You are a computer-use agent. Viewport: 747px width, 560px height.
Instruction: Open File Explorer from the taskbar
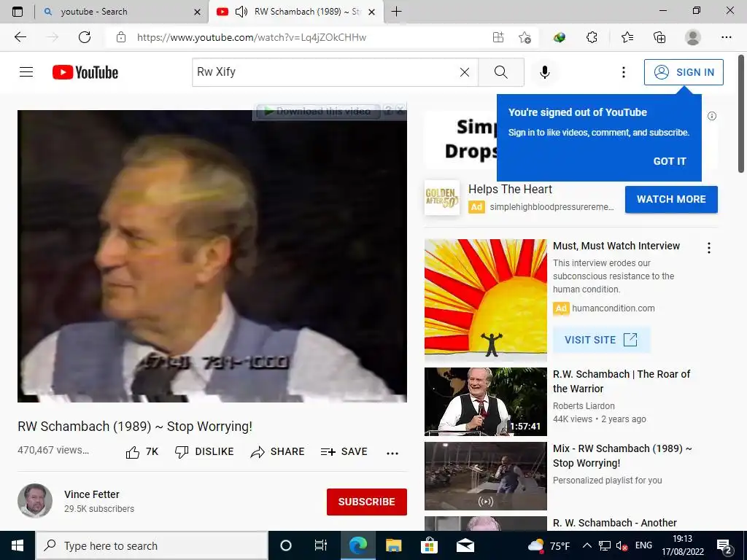pyautogui.click(x=393, y=545)
